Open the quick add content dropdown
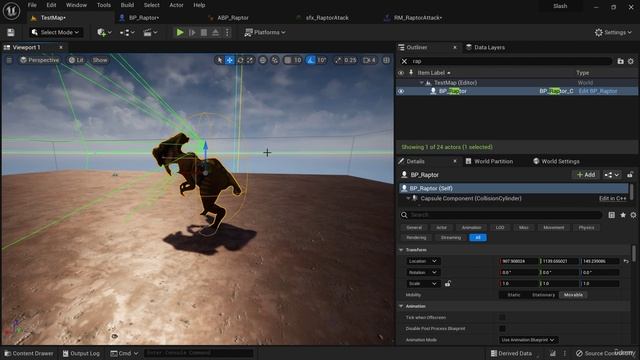 point(104,32)
